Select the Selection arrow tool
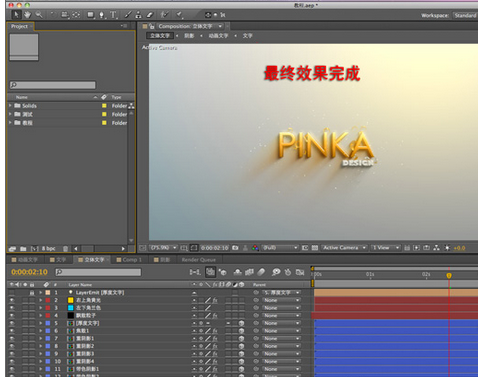Image resolution: width=478 pixels, height=377 pixels. 16,14
